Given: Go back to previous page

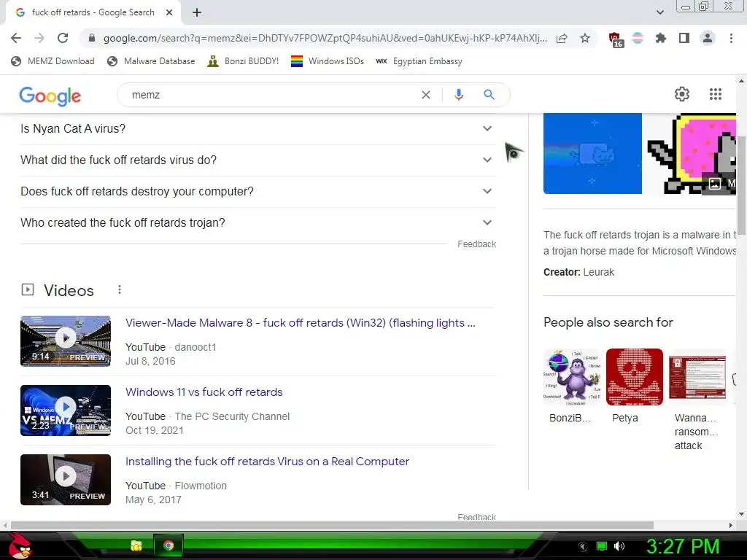Looking at the screenshot, I should (16, 38).
